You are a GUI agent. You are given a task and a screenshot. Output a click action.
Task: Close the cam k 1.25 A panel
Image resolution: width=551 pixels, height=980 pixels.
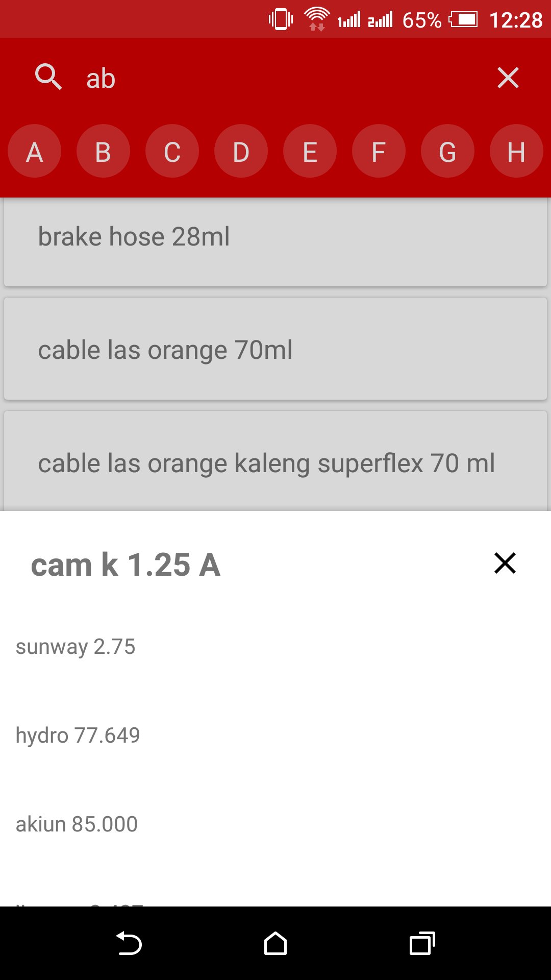pyautogui.click(x=505, y=563)
